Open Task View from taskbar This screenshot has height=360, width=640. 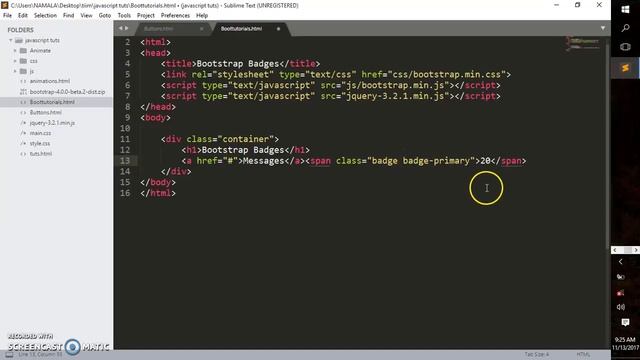[x=625, y=47]
